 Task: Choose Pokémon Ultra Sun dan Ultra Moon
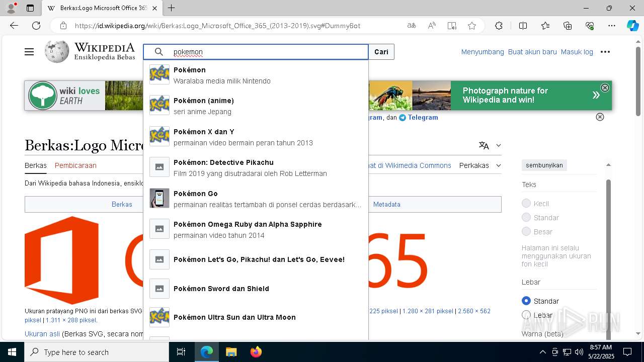(x=256, y=317)
